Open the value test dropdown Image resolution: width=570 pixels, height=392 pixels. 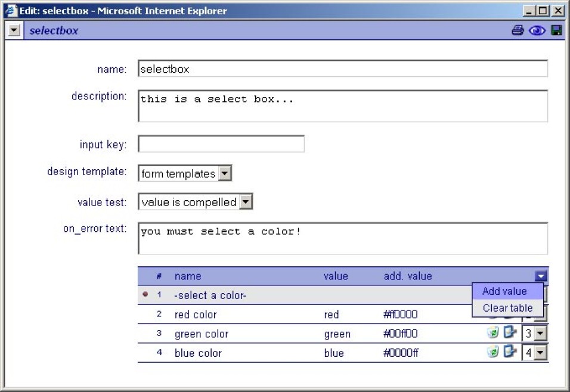(x=246, y=202)
